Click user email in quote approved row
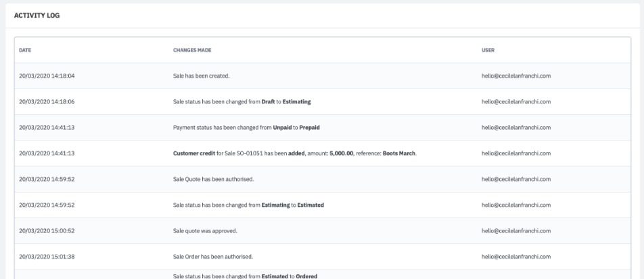 point(515,230)
